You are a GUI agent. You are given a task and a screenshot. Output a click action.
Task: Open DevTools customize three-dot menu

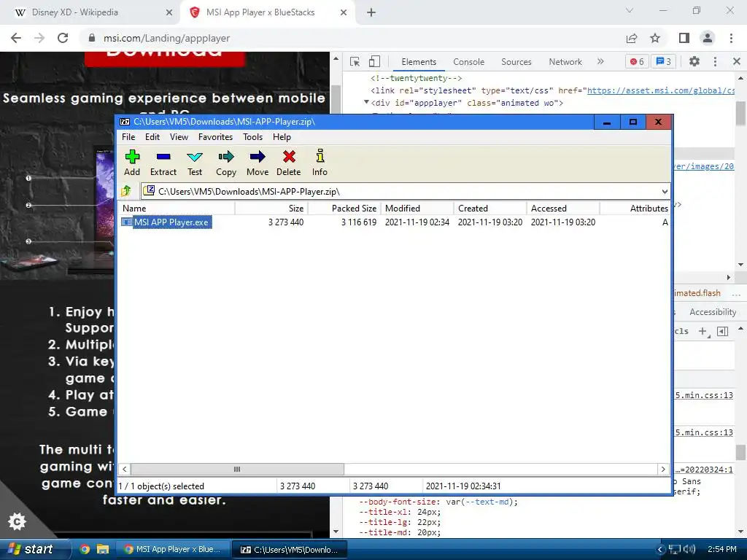point(715,61)
